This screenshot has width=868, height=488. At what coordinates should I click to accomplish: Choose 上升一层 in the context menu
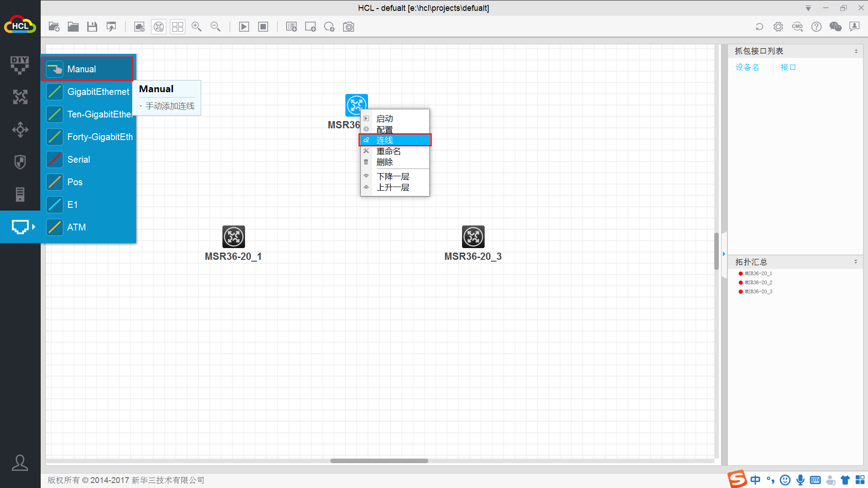click(x=395, y=188)
